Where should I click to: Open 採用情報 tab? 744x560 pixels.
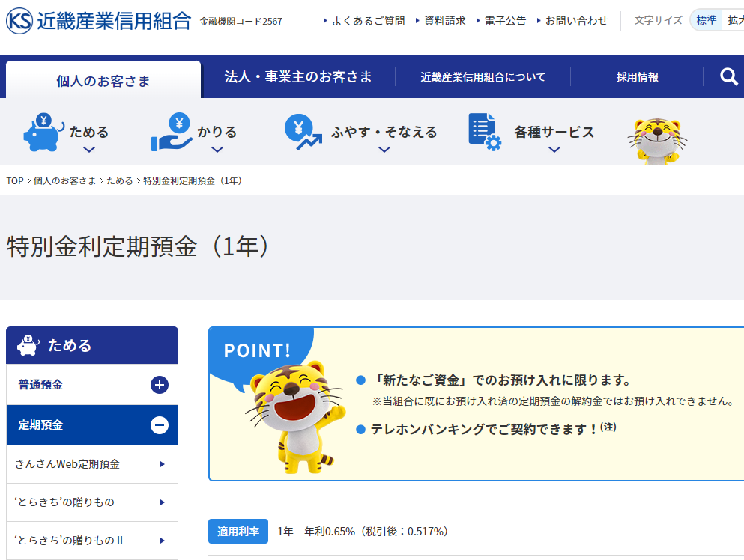click(637, 76)
